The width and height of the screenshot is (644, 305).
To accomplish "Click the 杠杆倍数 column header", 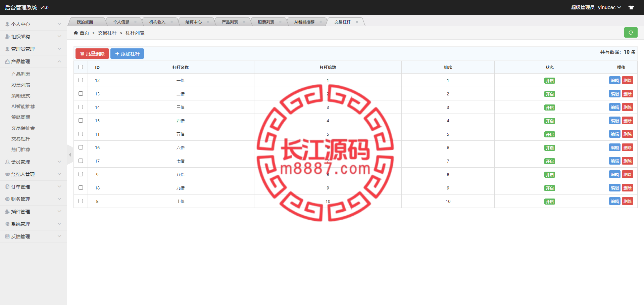I will point(328,68).
